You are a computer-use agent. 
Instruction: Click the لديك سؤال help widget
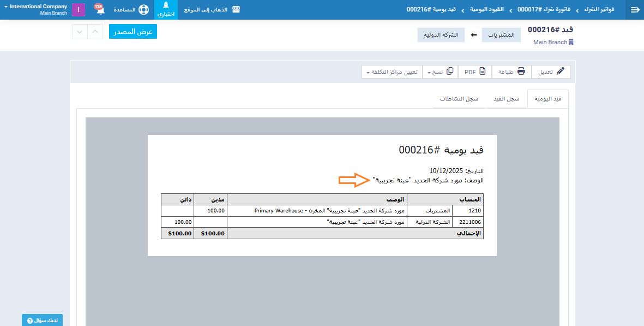tap(42, 320)
